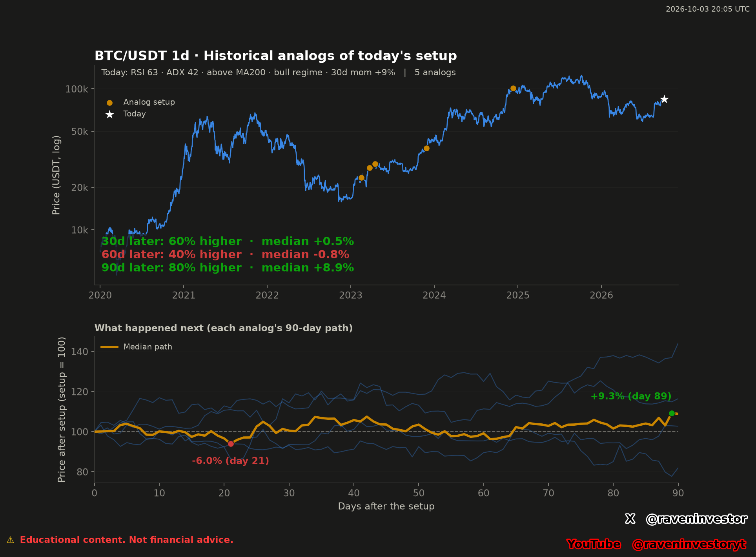Click the '50k' price axis label
Viewport: 756px width, 557px height.
click(80, 132)
